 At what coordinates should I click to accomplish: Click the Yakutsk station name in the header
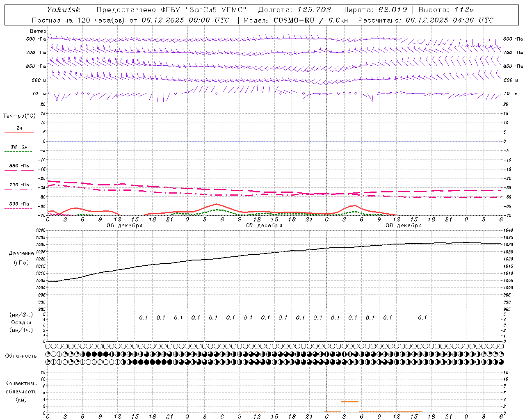[x=63, y=10]
